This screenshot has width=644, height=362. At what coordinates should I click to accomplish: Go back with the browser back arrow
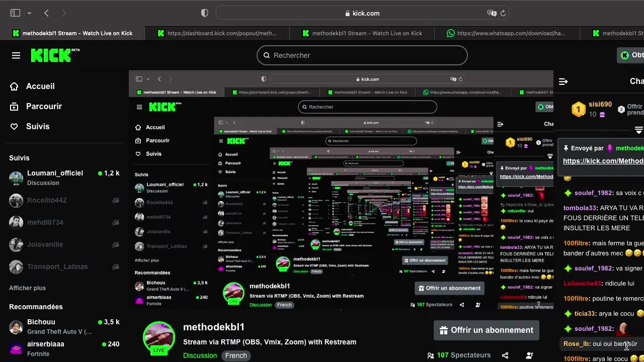coord(46,13)
